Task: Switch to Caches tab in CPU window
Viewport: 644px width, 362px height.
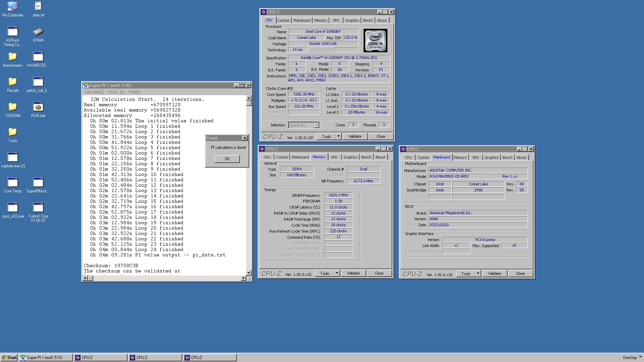Action: click(x=283, y=20)
